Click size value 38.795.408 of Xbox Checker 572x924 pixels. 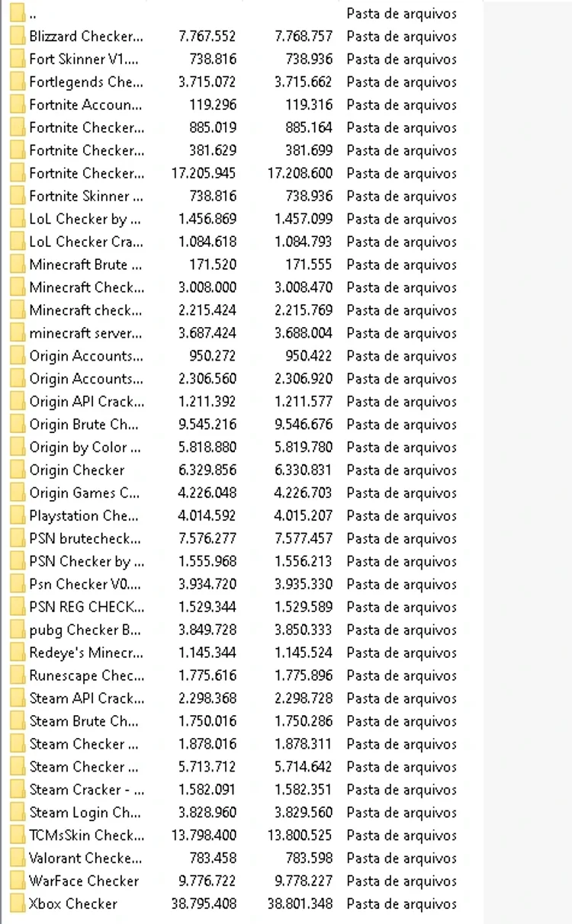click(204, 903)
